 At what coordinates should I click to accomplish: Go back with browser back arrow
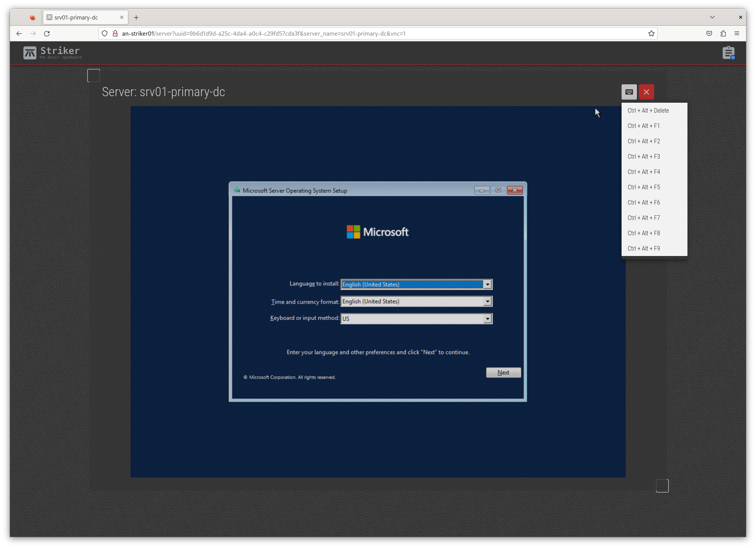[19, 33]
